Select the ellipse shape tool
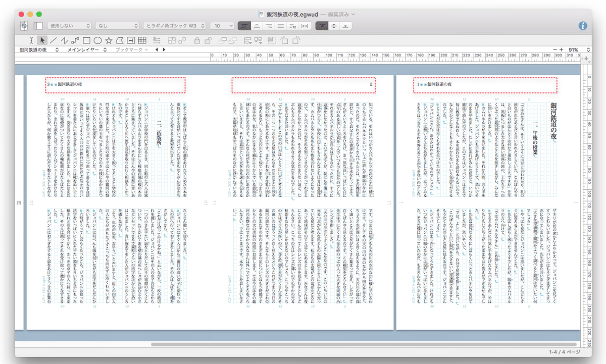 click(x=97, y=40)
